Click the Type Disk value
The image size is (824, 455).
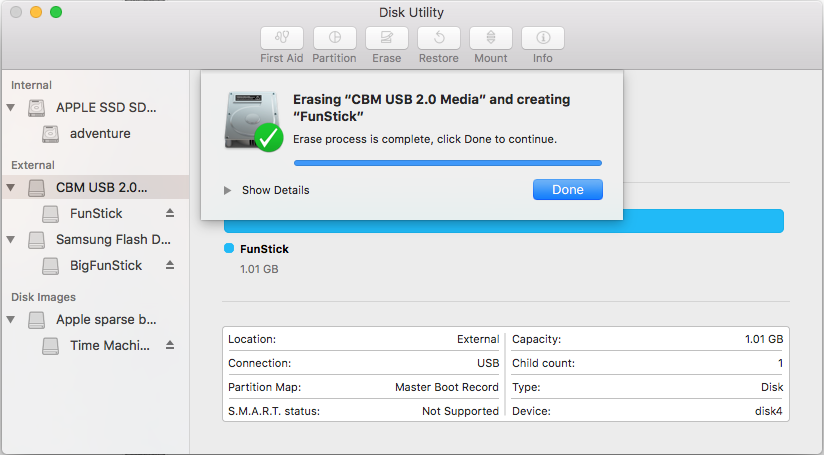772,387
